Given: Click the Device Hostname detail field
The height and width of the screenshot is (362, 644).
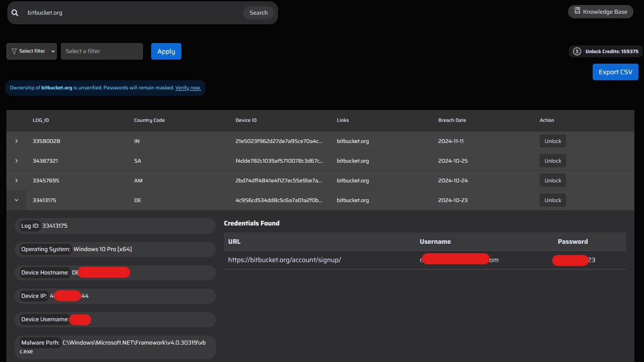Looking at the screenshot, I should click(x=115, y=273).
